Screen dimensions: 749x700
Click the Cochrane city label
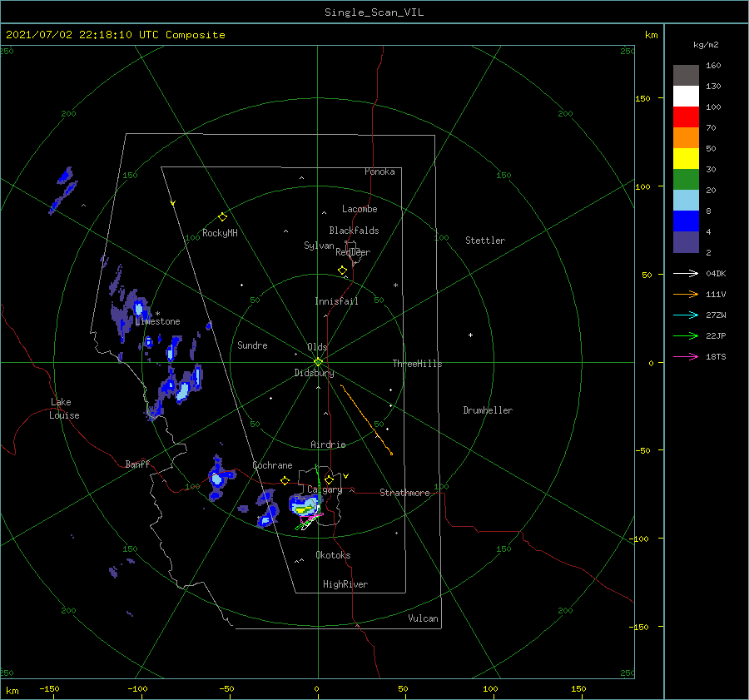(x=272, y=465)
